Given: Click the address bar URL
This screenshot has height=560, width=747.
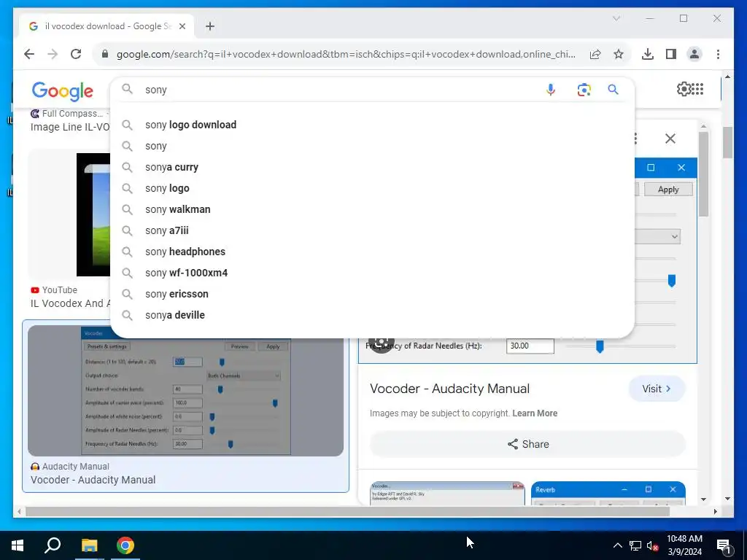Looking at the screenshot, I should coord(345,54).
